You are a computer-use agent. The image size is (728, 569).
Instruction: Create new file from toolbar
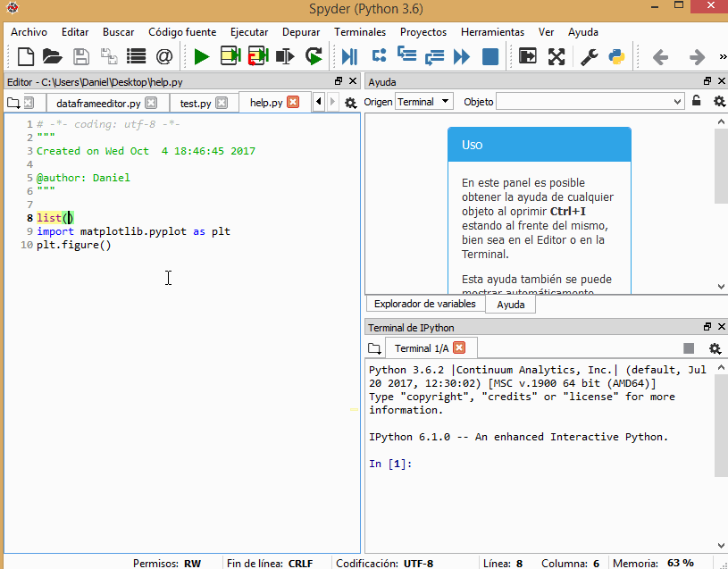(x=26, y=56)
